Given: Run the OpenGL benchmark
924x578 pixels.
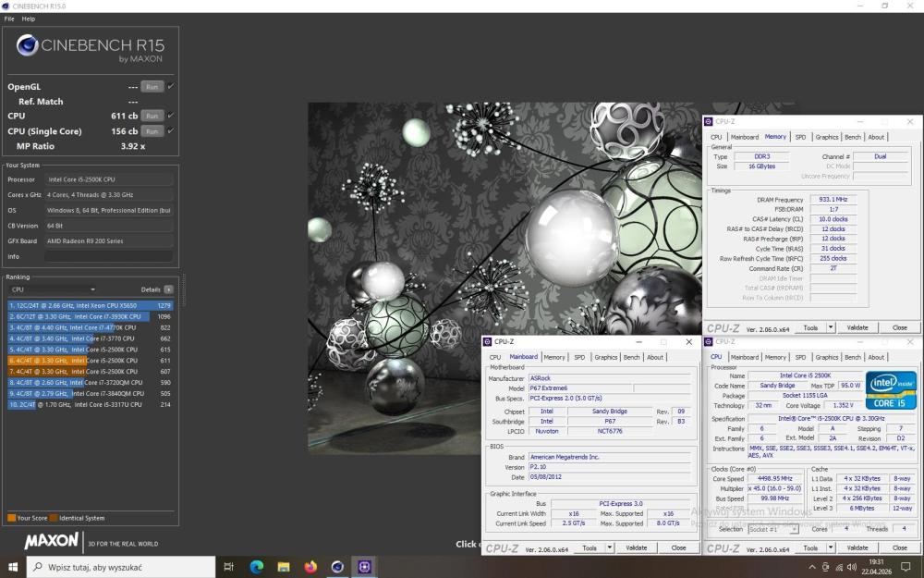Looking at the screenshot, I should [x=152, y=87].
